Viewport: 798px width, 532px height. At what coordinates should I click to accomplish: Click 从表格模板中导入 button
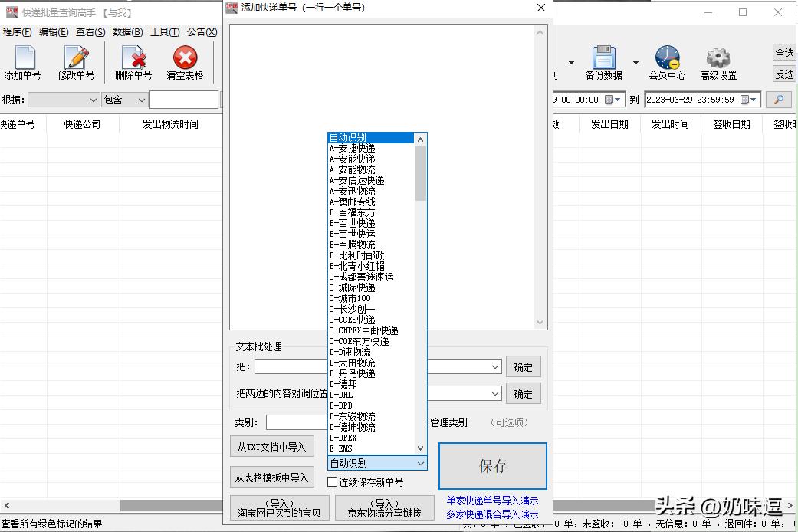pos(272,477)
